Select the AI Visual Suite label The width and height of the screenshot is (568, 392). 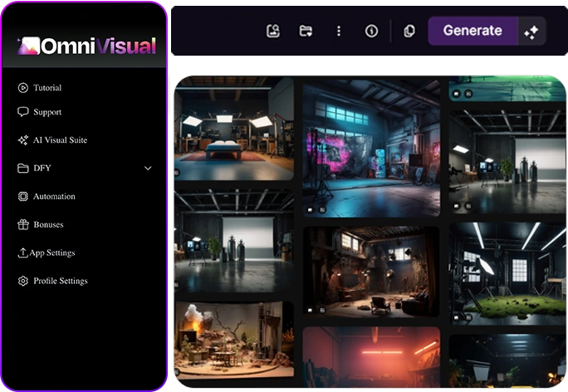(x=60, y=140)
